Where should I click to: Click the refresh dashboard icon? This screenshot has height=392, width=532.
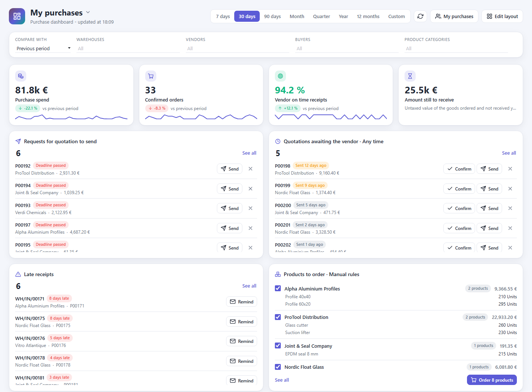(420, 16)
